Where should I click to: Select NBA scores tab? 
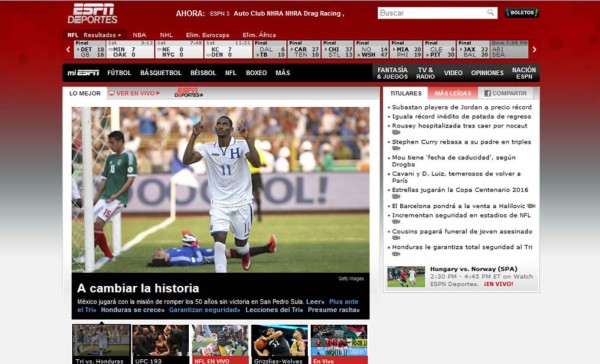(139, 35)
